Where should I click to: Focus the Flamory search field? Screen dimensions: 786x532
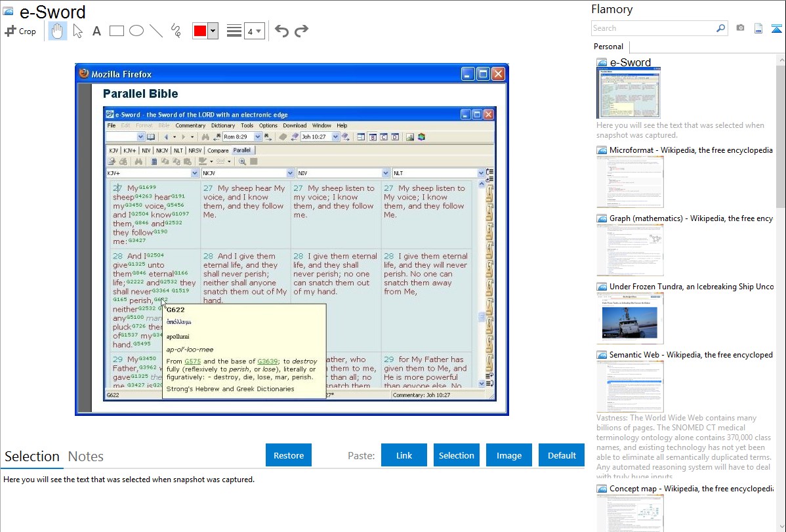pos(653,28)
